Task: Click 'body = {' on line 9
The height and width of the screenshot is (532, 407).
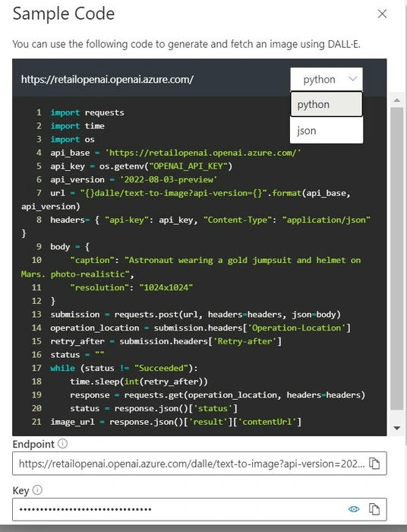Action: click(x=70, y=247)
